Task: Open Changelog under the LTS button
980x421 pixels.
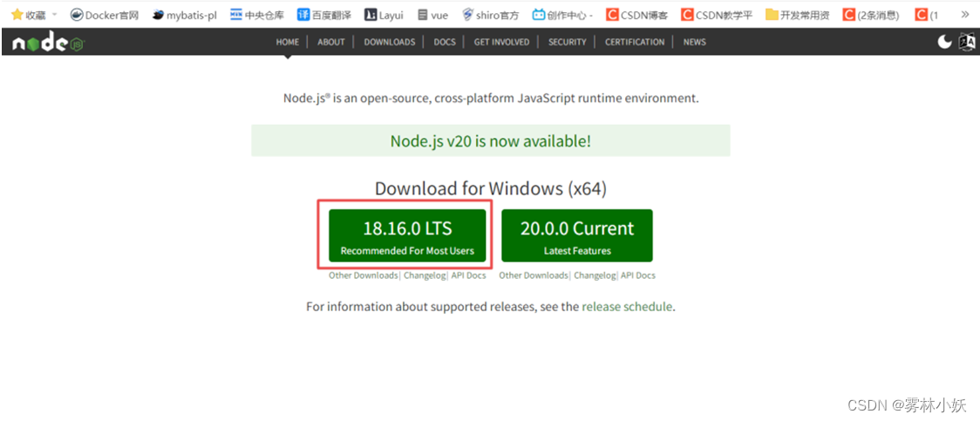Action: [425, 275]
